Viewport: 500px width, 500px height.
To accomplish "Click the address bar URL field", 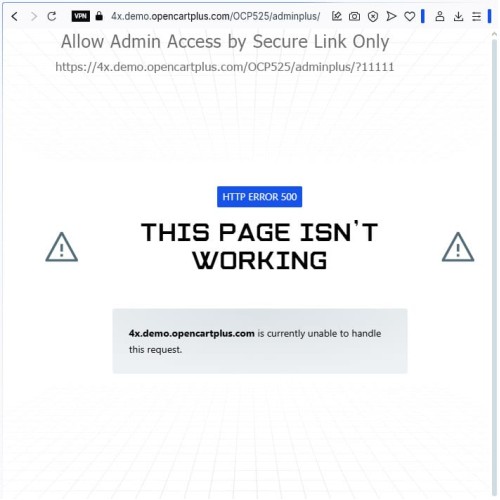I will pos(215,16).
